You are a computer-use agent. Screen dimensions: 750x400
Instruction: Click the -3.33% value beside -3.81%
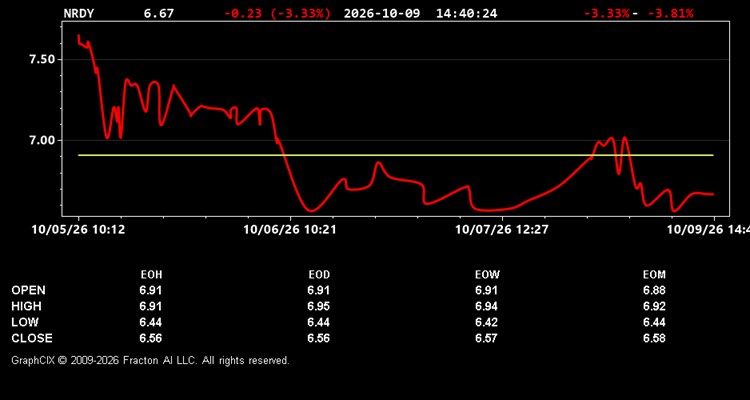point(607,13)
